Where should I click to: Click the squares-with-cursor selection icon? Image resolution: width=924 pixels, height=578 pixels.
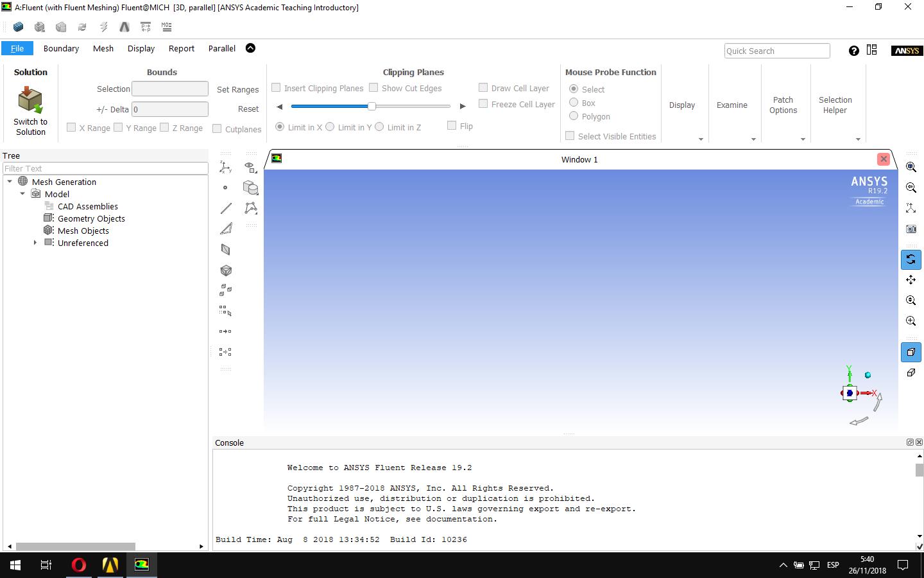point(225,311)
